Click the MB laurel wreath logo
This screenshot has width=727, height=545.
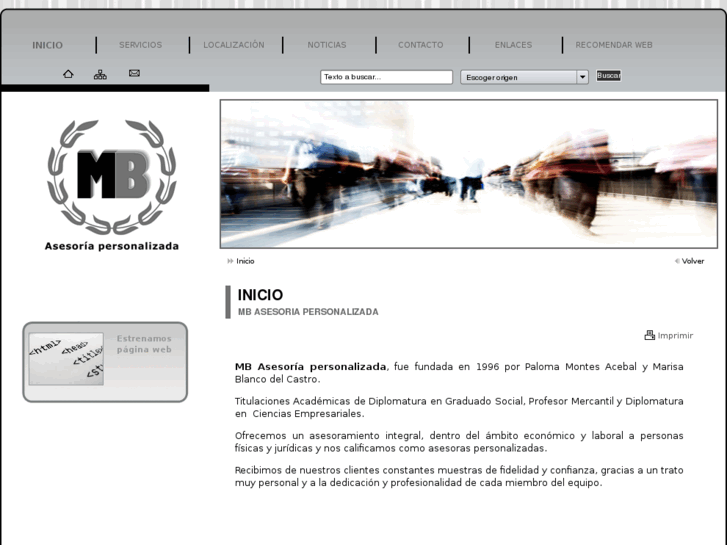coord(112,177)
